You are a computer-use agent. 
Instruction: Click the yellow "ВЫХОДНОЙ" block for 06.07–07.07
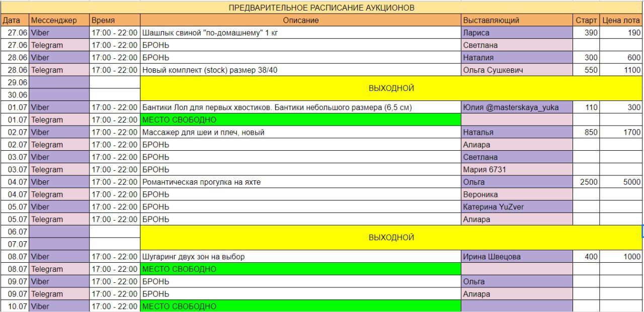(391, 238)
